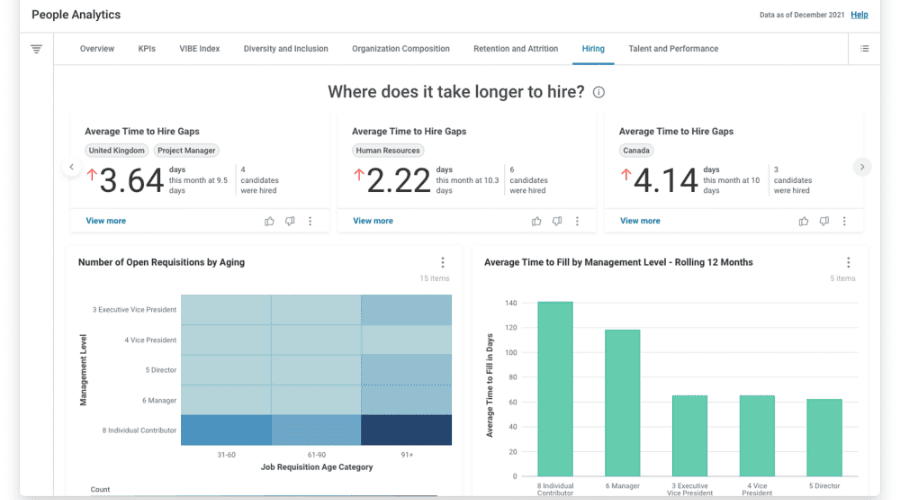Click the 61-90 age category label
The height and width of the screenshot is (500, 900).
(x=316, y=455)
